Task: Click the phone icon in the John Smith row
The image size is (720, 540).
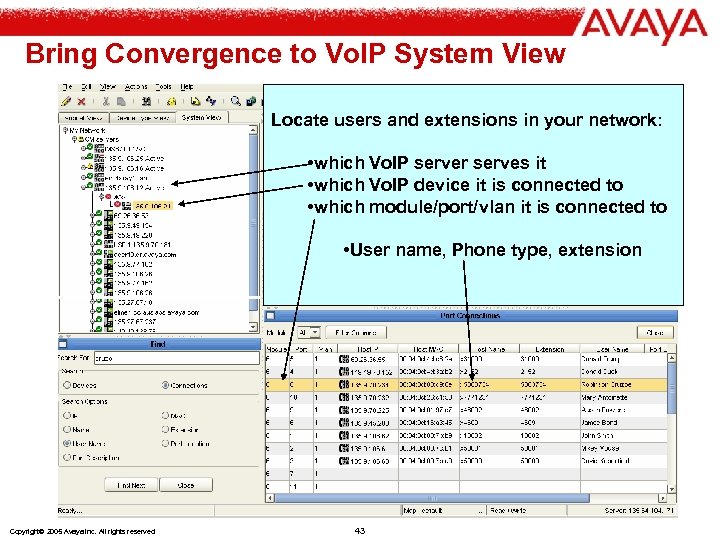Action: point(343,435)
